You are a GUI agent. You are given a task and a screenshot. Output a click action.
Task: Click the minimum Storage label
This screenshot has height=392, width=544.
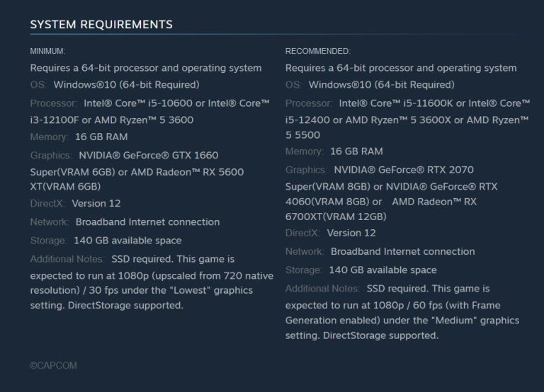(x=48, y=241)
